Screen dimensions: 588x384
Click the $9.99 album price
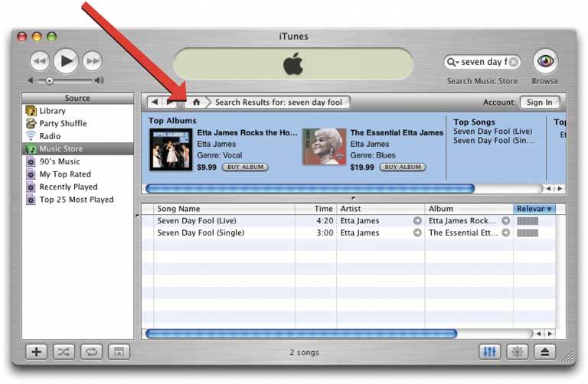tap(207, 167)
